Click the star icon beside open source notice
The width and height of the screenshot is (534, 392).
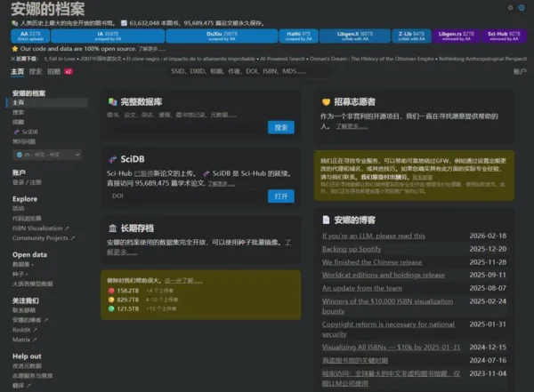coord(14,49)
